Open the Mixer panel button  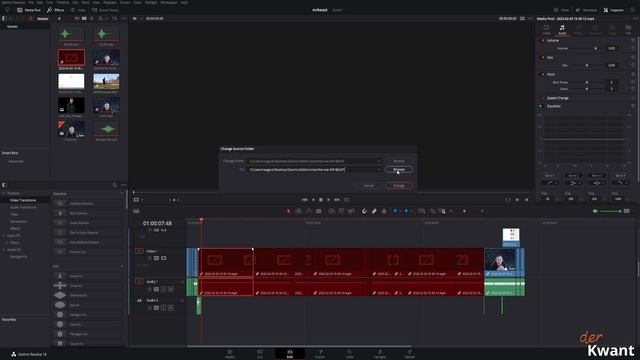tap(562, 10)
